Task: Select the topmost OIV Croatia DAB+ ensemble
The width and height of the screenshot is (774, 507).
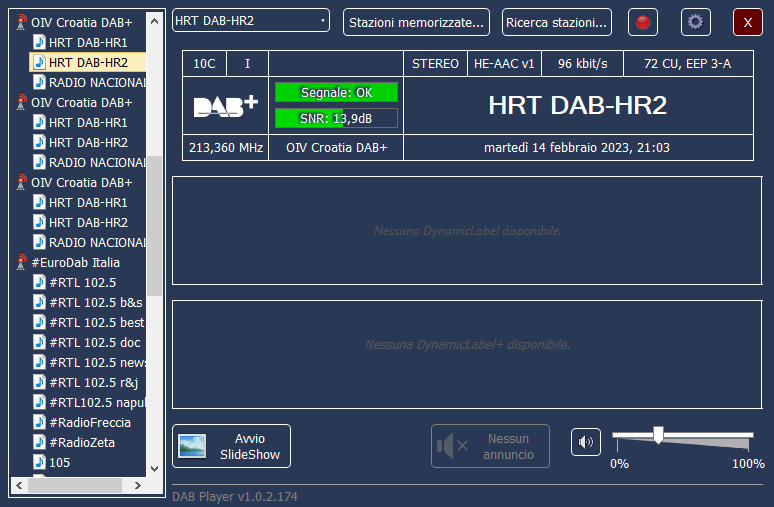Action: [x=81, y=22]
